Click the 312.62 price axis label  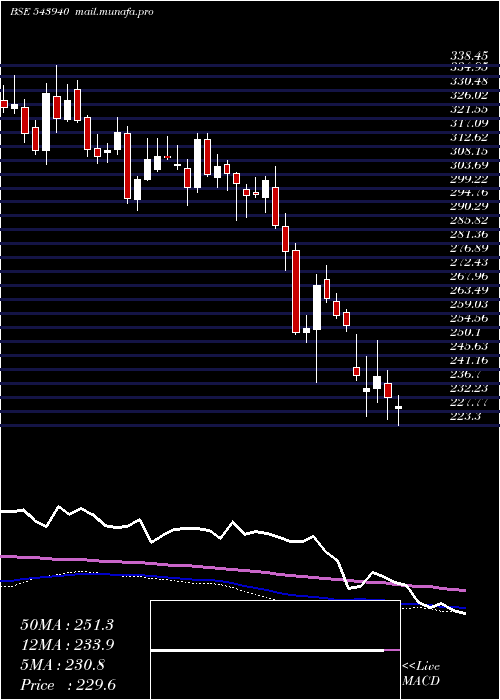[x=468, y=137]
